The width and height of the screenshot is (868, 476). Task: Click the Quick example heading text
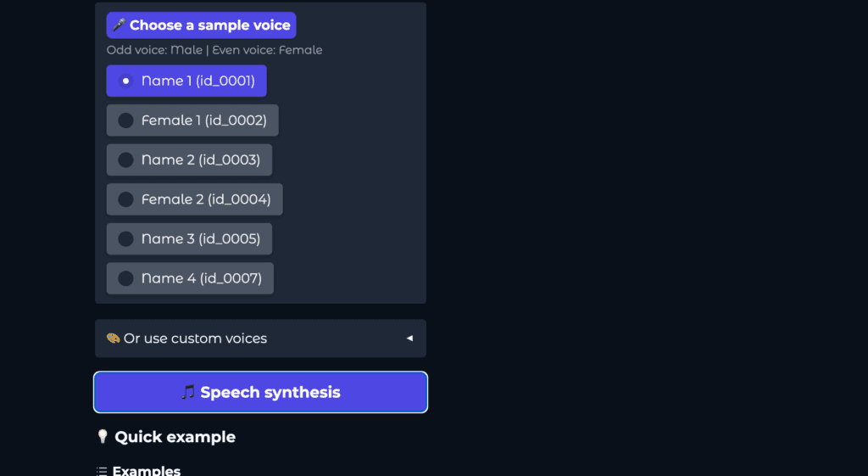click(x=175, y=437)
